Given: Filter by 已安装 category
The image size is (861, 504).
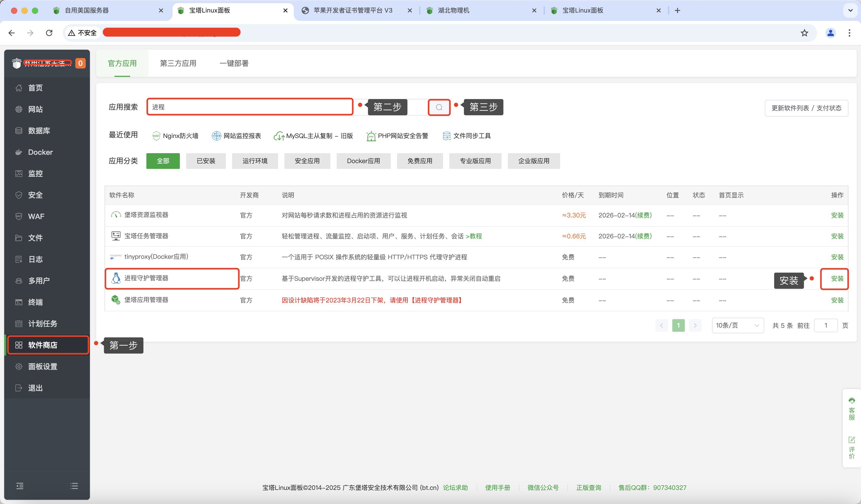Looking at the screenshot, I should 206,161.
